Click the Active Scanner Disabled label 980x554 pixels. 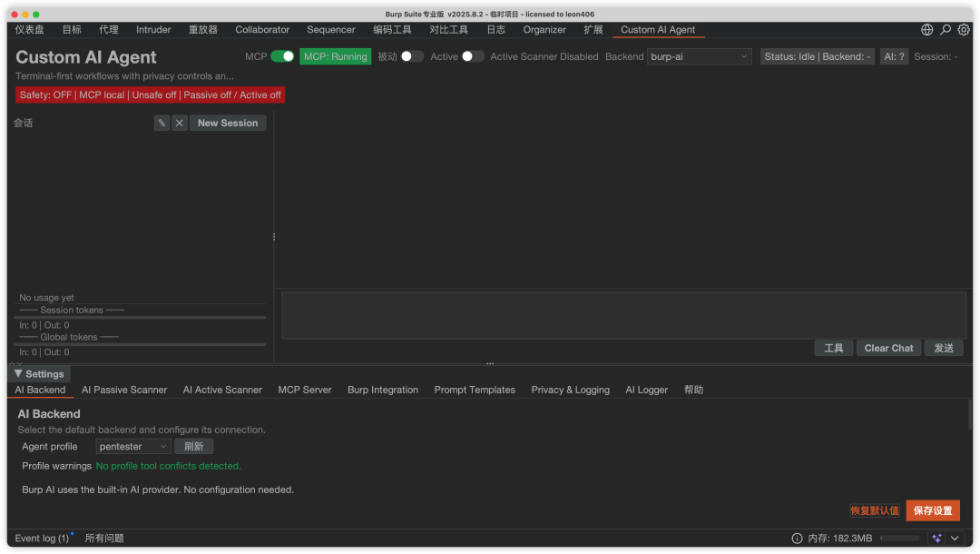(x=544, y=56)
